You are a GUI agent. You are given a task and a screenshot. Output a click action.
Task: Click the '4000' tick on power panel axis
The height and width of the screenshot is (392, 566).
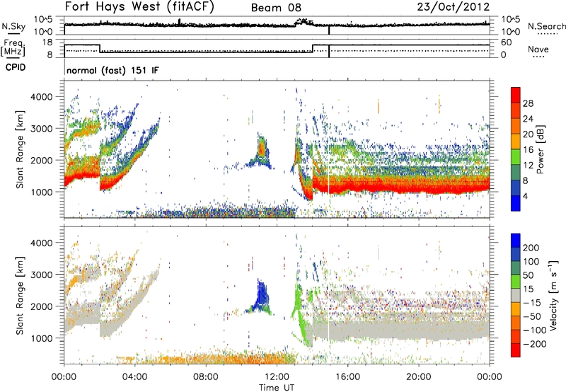point(41,97)
